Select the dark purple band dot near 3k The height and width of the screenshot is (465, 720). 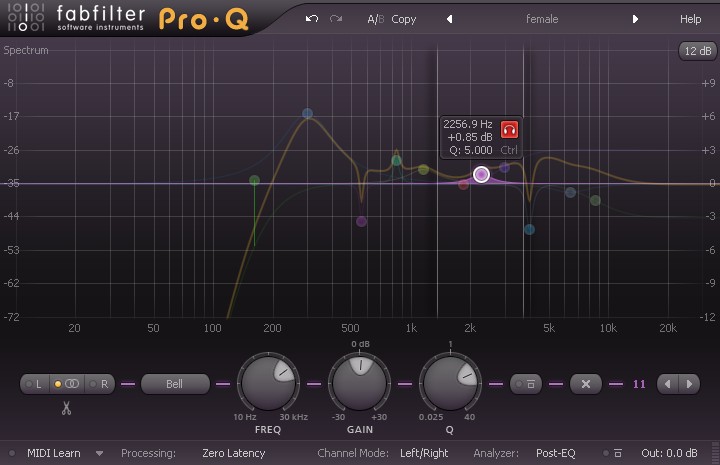(504, 168)
